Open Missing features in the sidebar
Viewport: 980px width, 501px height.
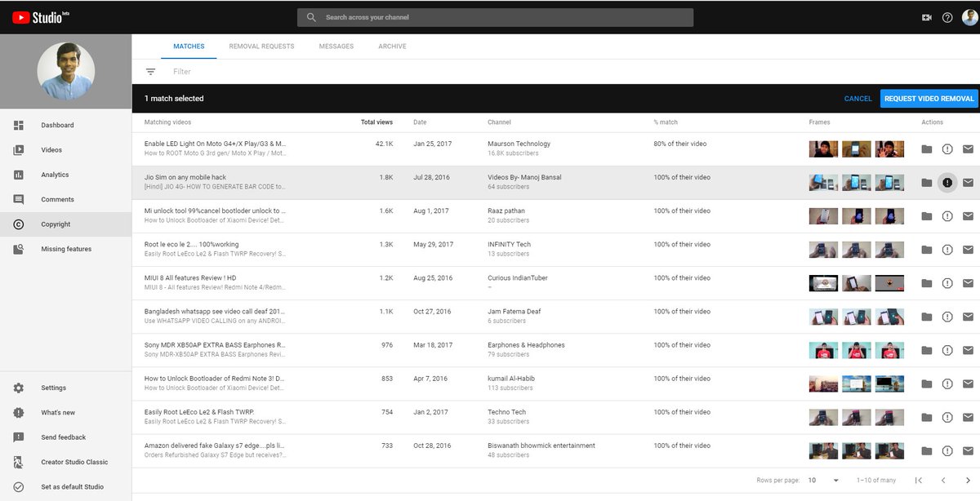(65, 249)
